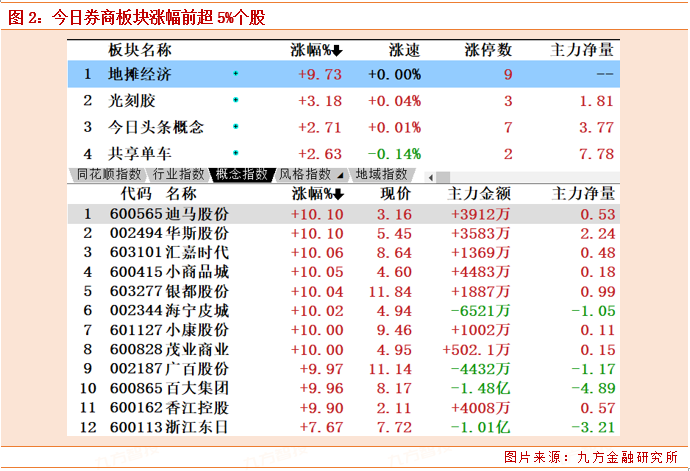Click the 主力金额 column header
690x471 pixels.
(x=479, y=194)
